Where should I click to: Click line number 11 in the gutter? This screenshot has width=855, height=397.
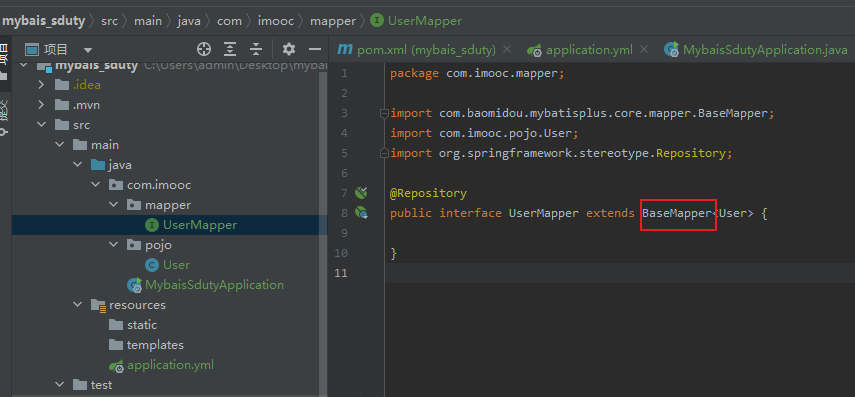coord(341,273)
